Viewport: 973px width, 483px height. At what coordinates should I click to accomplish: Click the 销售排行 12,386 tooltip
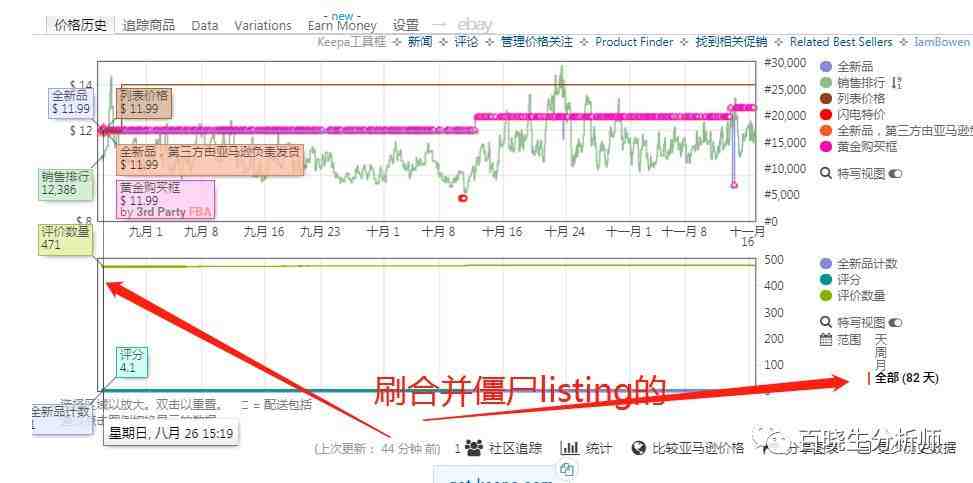pyautogui.click(x=66, y=184)
